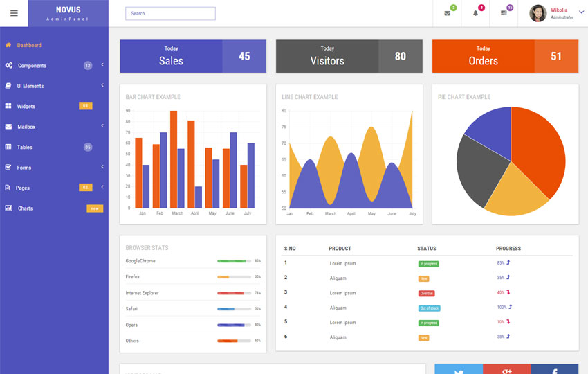
Task: Click the GoogleChrome progress bar
Action: click(x=234, y=261)
